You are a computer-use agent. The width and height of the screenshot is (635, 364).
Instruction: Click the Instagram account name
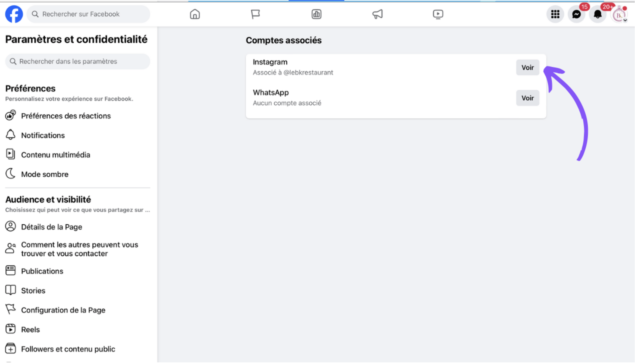coord(270,62)
